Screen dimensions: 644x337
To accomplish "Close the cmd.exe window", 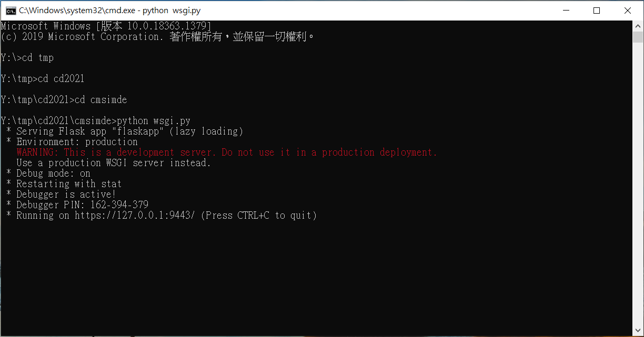I will tap(627, 11).
